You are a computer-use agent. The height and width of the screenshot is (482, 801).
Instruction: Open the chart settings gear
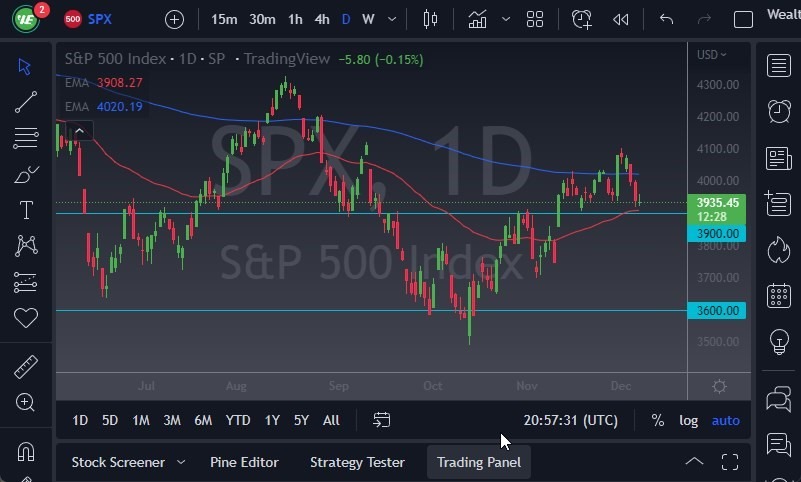click(x=719, y=387)
